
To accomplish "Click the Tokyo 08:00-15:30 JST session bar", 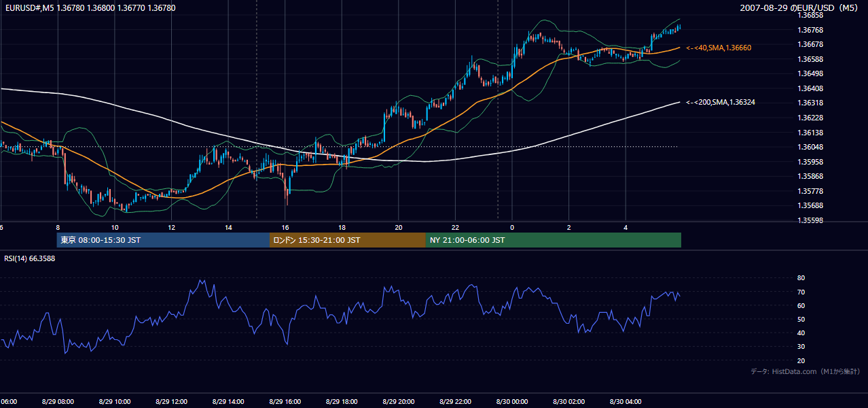I will 163,240.
